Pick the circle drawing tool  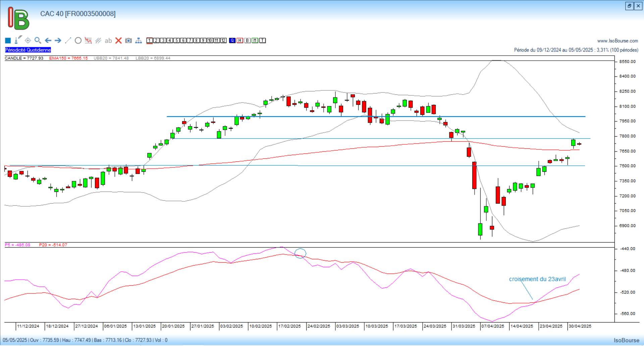click(x=78, y=41)
